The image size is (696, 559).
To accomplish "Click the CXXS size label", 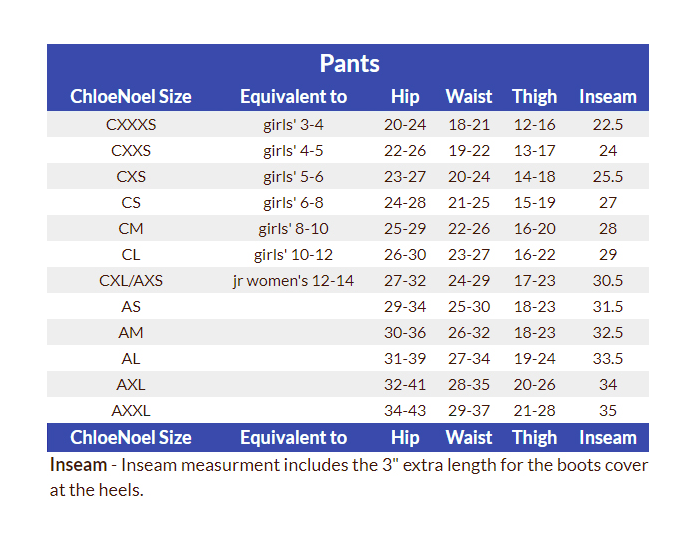I will 131,151.
